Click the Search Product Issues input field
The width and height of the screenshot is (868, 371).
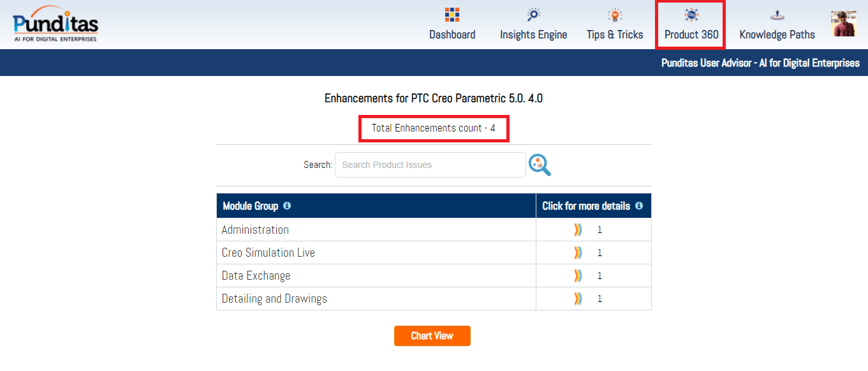(x=430, y=165)
